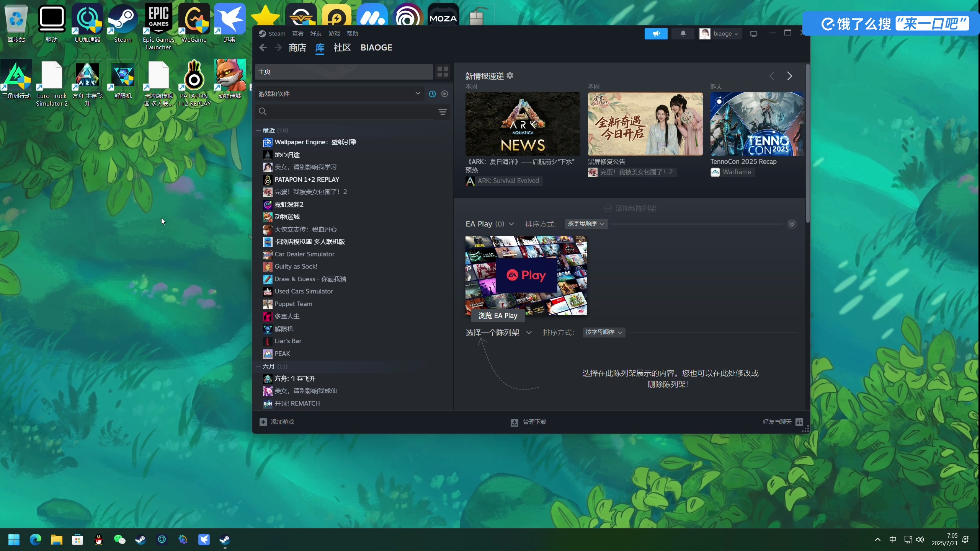Open EA Play sort dropdown 按字母顺序
The height and width of the screenshot is (551, 980).
[586, 223]
